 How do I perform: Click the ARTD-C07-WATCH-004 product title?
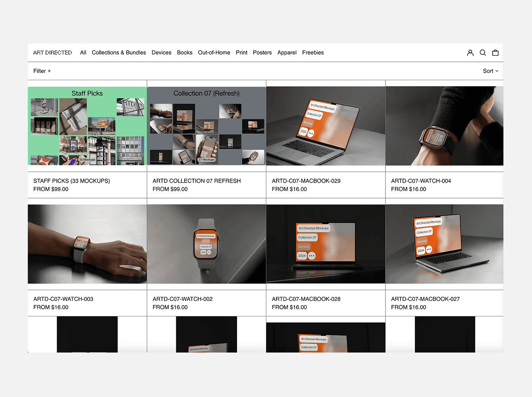pos(421,181)
